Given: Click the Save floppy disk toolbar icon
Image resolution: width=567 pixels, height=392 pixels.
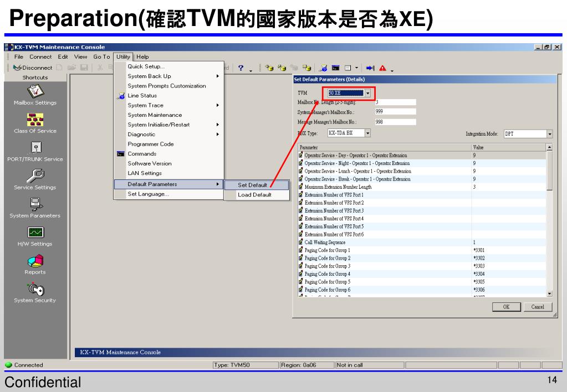Looking at the screenshot, I should click(84, 68).
